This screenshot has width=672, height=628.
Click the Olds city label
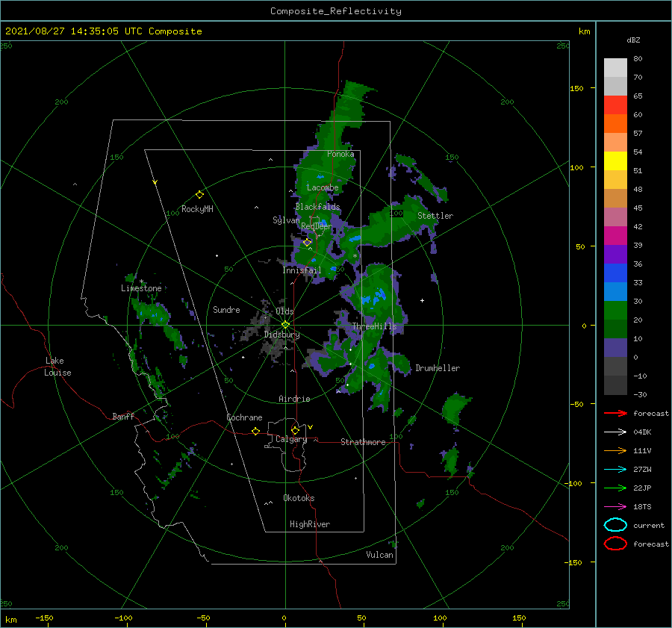click(284, 311)
